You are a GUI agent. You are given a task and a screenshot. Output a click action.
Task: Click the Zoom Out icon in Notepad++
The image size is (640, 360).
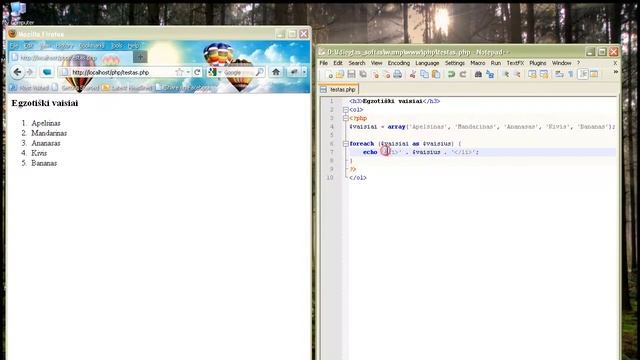[517, 74]
